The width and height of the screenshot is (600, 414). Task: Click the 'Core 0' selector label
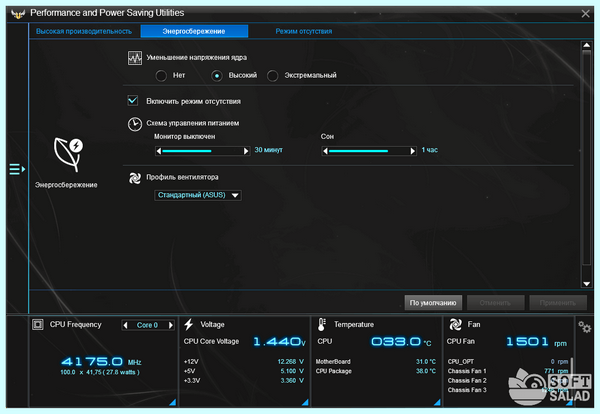point(148,325)
